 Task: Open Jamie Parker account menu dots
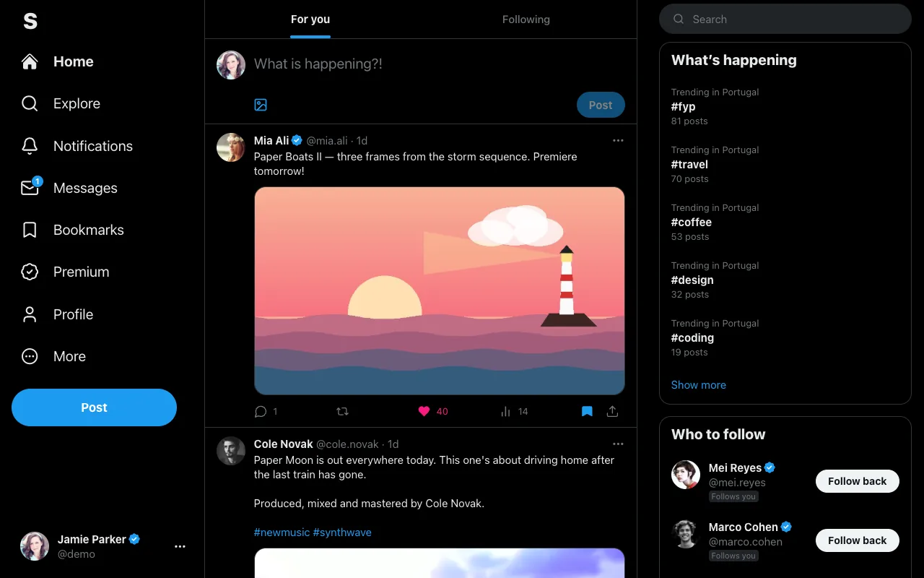[180, 547]
